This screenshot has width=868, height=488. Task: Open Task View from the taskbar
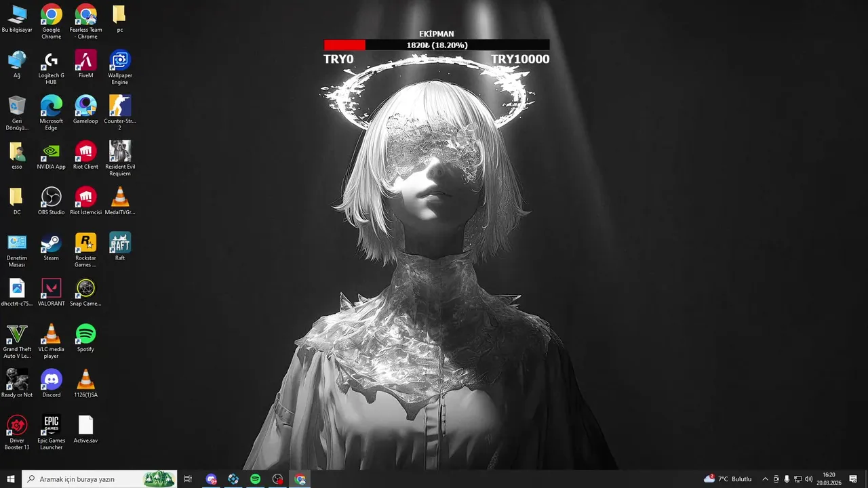(x=188, y=479)
